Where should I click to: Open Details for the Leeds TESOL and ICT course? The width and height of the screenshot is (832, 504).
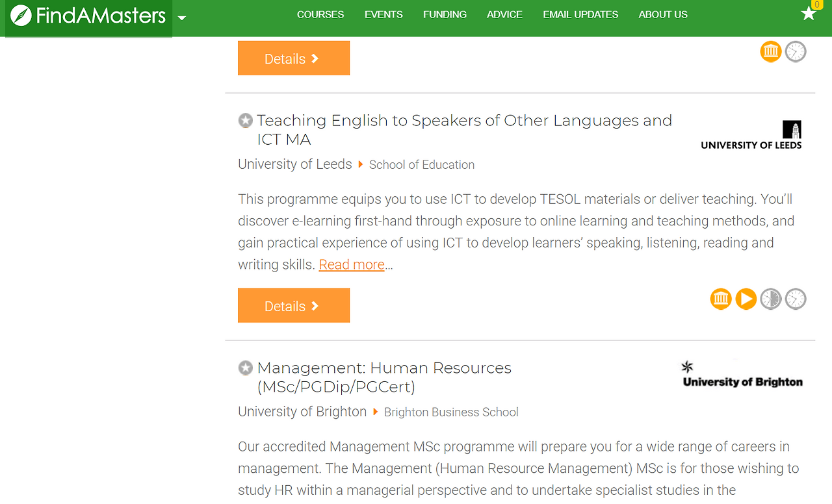click(294, 305)
